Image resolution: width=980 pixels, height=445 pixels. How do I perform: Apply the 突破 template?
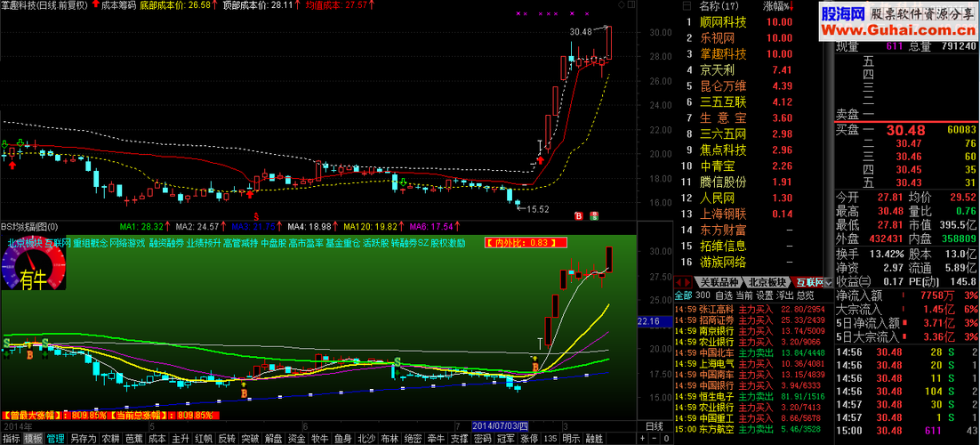pos(250,438)
